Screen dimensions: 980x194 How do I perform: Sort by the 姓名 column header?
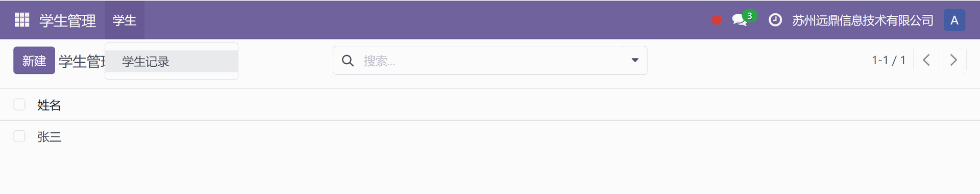(49, 105)
